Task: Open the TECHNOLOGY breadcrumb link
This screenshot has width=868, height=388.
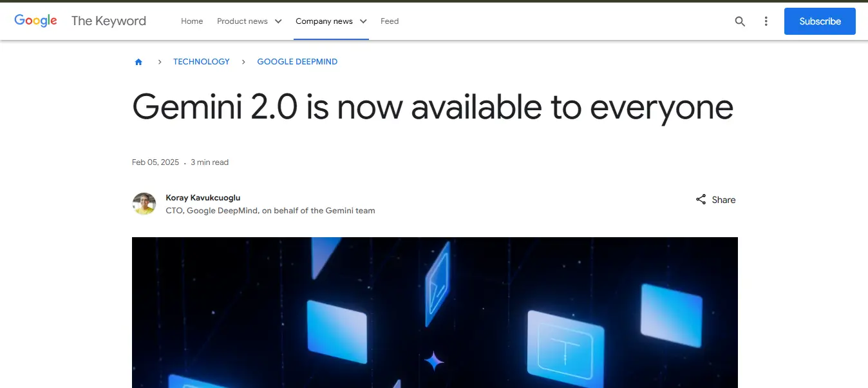Action: [202, 62]
